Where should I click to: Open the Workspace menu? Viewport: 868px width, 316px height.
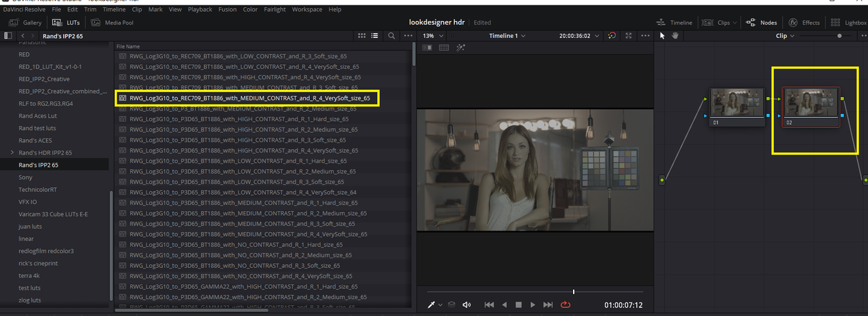click(308, 9)
